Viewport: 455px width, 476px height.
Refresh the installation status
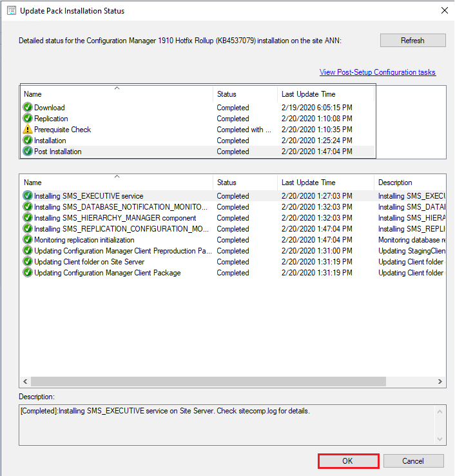point(413,41)
